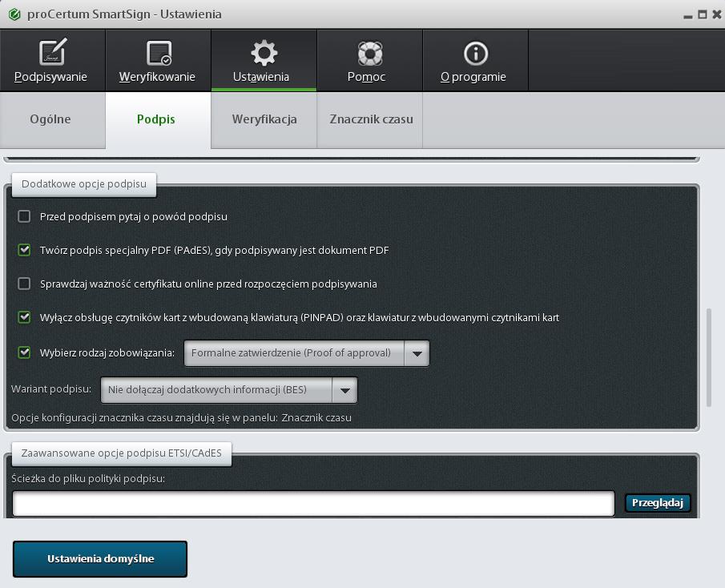The width and height of the screenshot is (725, 588).
Task: Open the O programie info section
Action: click(475, 60)
